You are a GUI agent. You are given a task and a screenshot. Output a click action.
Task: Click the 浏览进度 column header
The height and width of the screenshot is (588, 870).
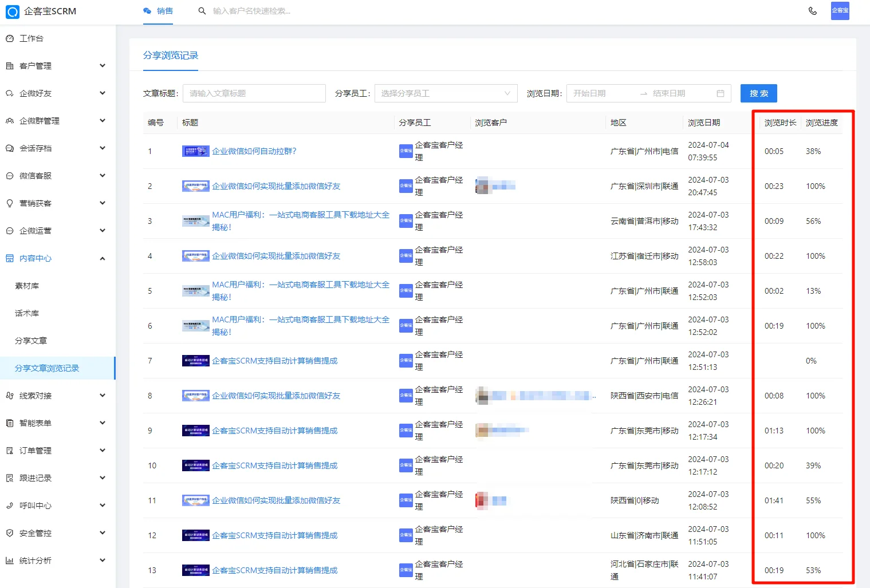(x=821, y=123)
